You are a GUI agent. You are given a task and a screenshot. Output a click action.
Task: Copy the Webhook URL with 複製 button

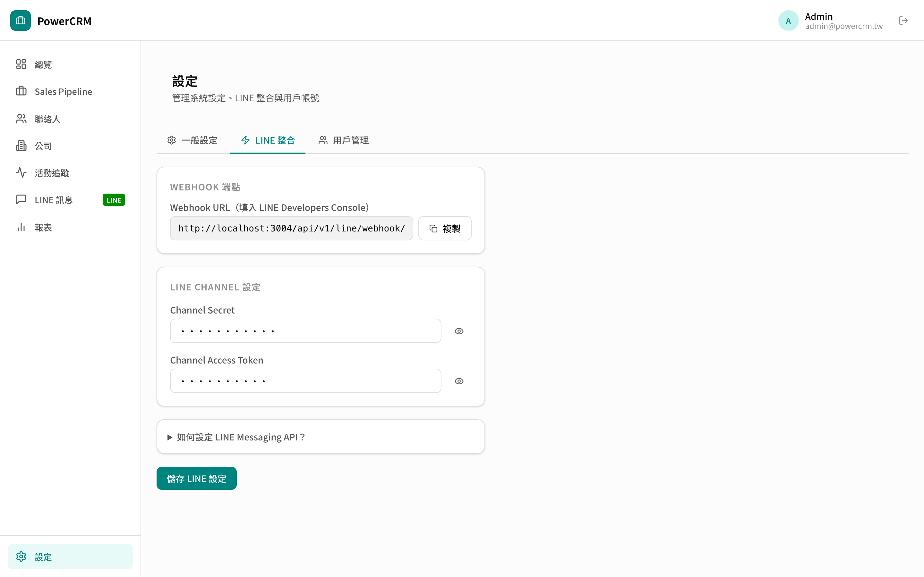[x=445, y=228]
